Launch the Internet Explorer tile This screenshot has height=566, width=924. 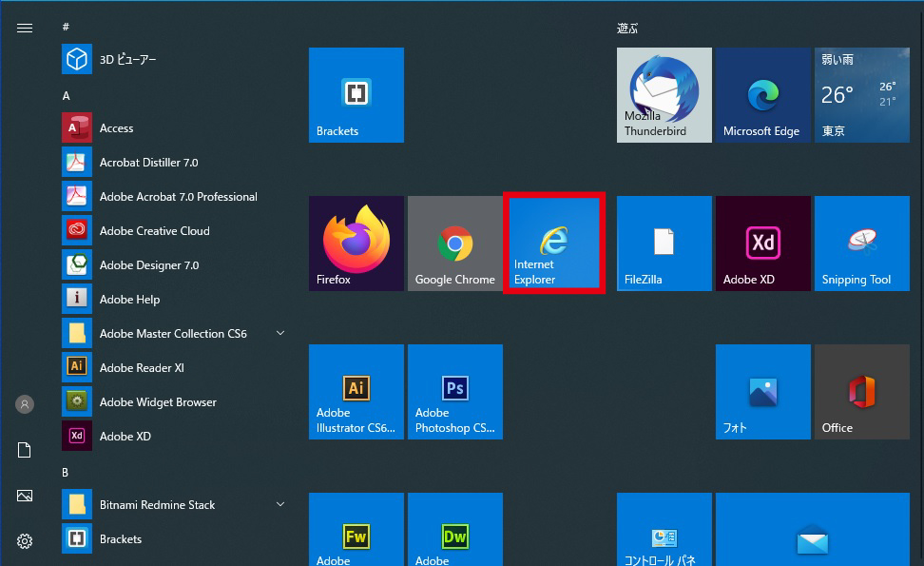tap(554, 243)
